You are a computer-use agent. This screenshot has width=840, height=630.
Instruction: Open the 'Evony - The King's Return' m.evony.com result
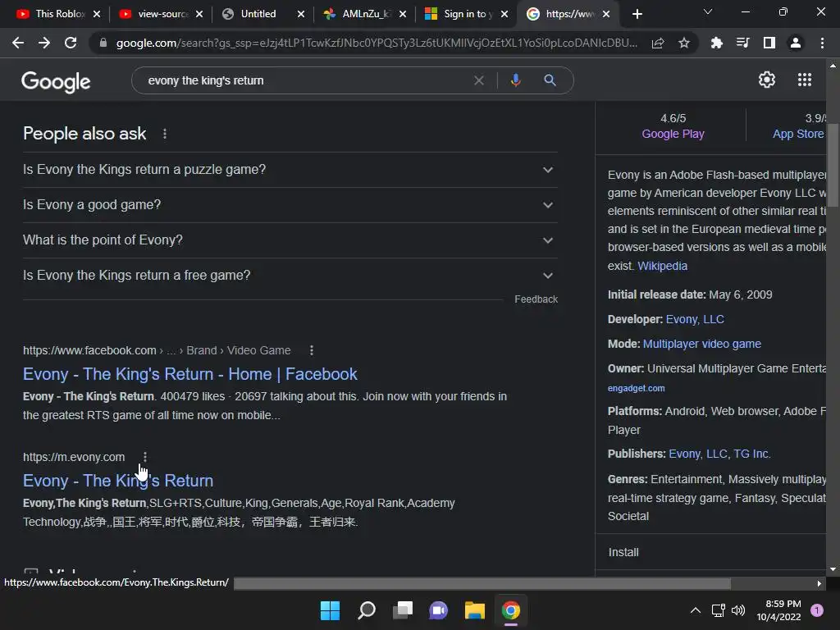[118, 481]
